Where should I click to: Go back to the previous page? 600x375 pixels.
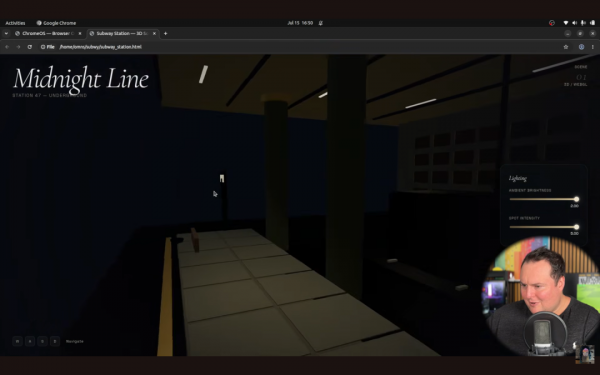coord(7,47)
